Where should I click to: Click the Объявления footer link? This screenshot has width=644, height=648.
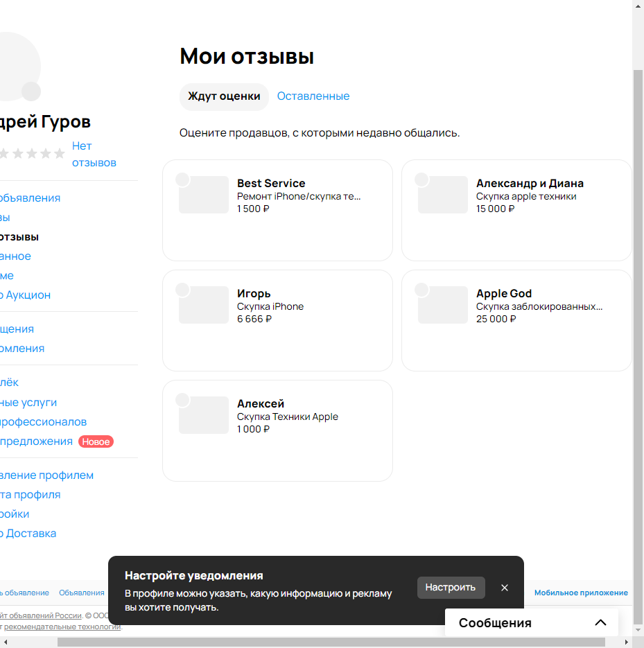click(x=81, y=593)
